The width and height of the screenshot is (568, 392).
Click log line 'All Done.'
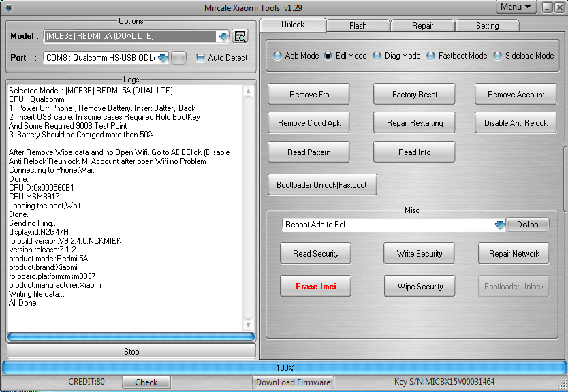pyautogui.click(x=23, y=303)
